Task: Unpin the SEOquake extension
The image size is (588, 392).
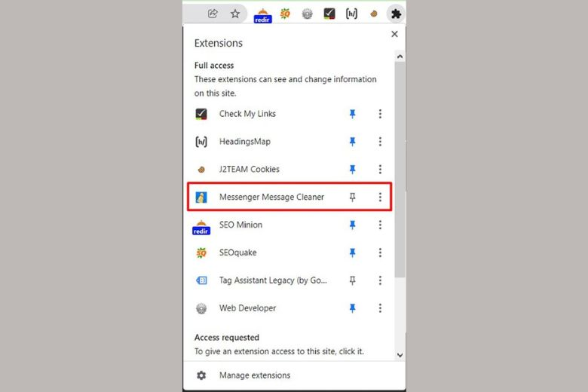Action: 352,253
